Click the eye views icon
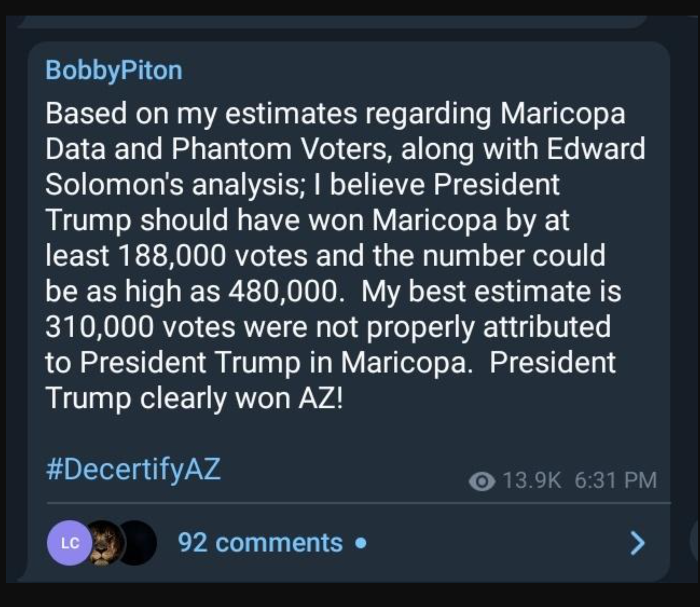This screenshot has width=700, height=607. (x=482, y=481)
